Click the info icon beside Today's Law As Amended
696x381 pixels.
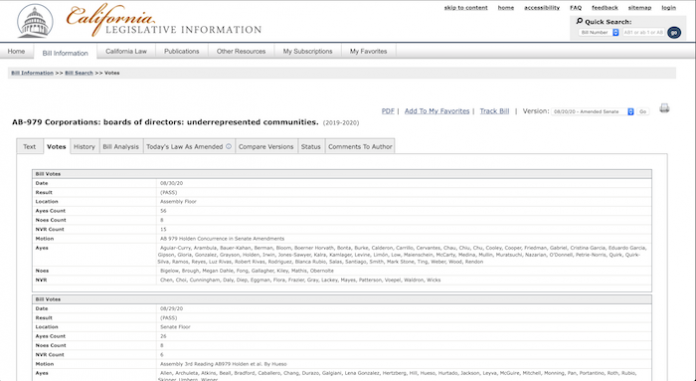coord(229,146)
